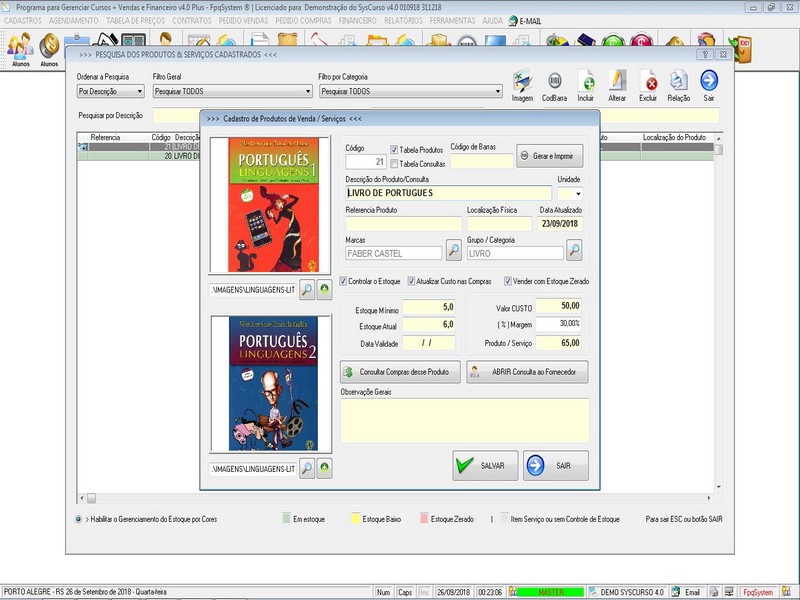
Task: Open the Filtro por Categoria dropdown
Action: [x=411, y=91]
